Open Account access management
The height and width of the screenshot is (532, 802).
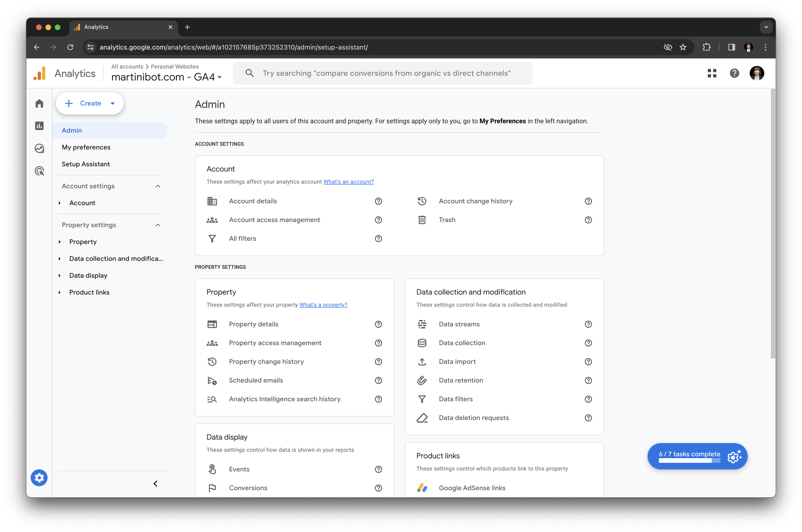tap(274, 220)
